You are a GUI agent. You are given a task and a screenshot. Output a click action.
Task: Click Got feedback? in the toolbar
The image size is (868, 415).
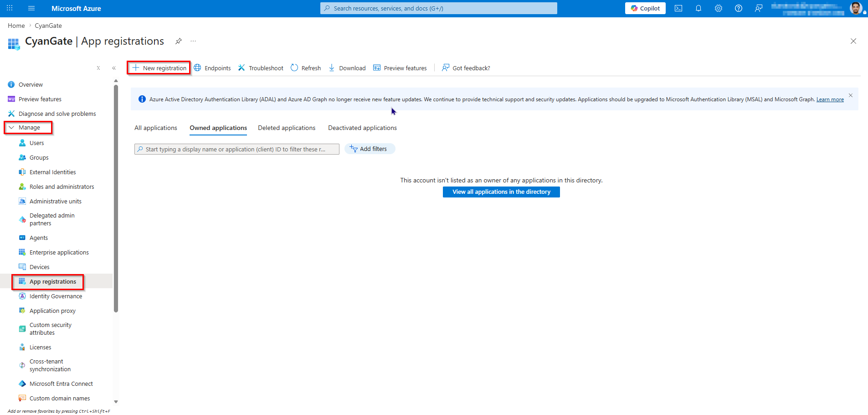[466, 68]
